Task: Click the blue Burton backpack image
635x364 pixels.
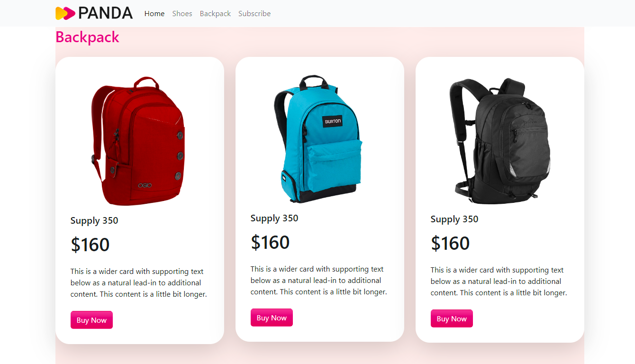Action: coord(318,139)
